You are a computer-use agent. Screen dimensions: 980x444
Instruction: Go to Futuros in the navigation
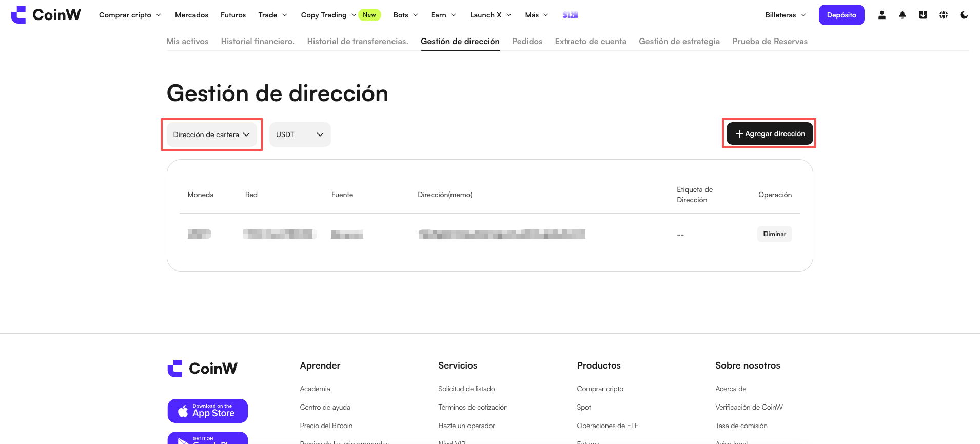pyautogui.click(x=233, y=15)
